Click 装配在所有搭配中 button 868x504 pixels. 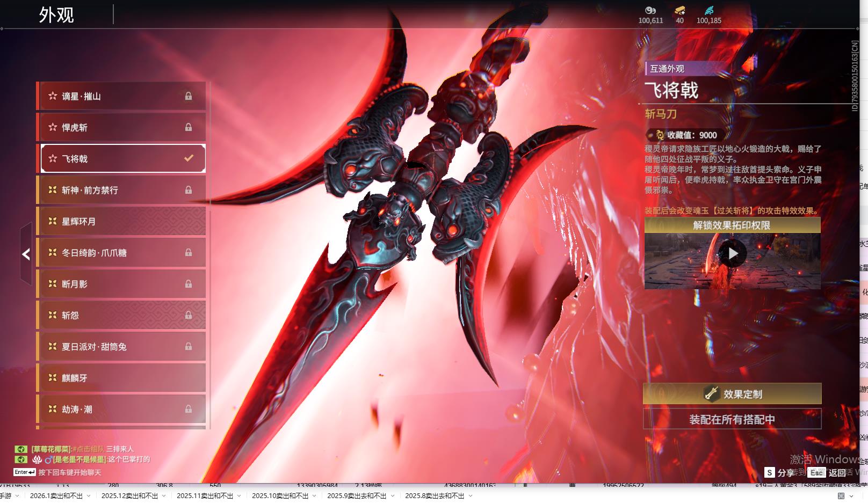point(732,419)
